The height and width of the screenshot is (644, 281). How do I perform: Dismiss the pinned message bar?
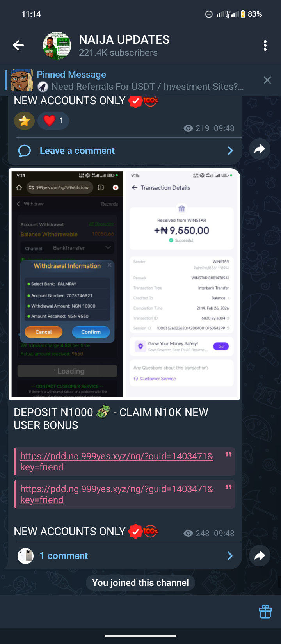point(267,80)
